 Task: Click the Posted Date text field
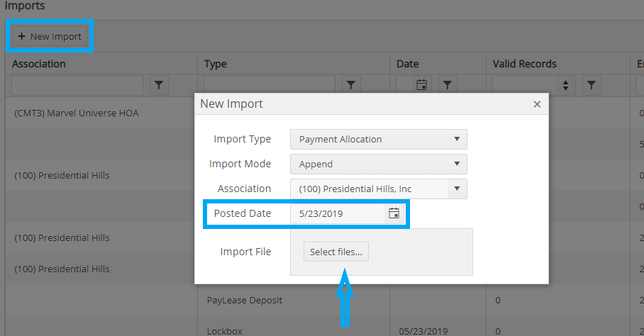[x=338, y=213]
